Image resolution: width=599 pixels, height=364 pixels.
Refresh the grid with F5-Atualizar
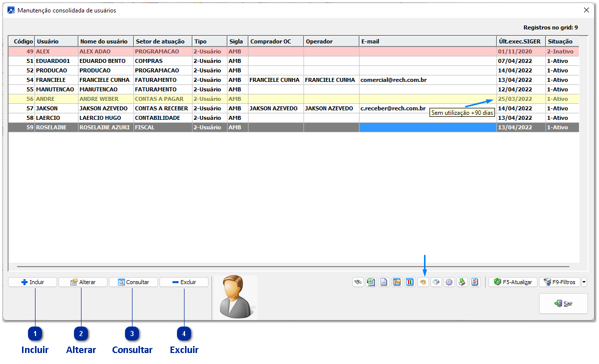click(513, 282)
